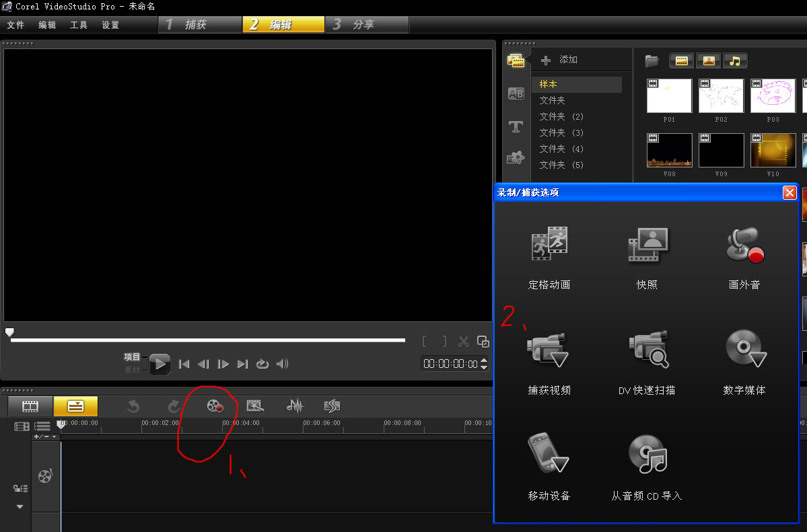Click the preview timecode field
Viewport: 807px width, 532px height.
pos(451,364)
